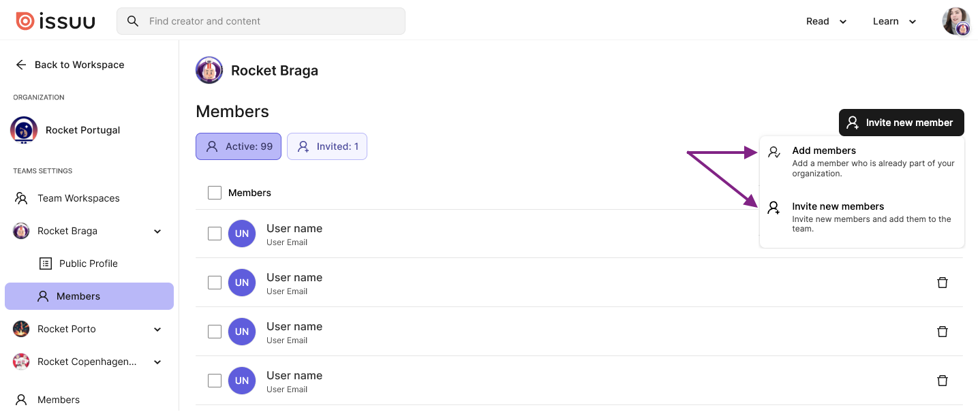This screenshot has width=980, height=414.
Task: Click the Rocket Porto team avatar in the sidebar
Action: click(x=21, y=329)
